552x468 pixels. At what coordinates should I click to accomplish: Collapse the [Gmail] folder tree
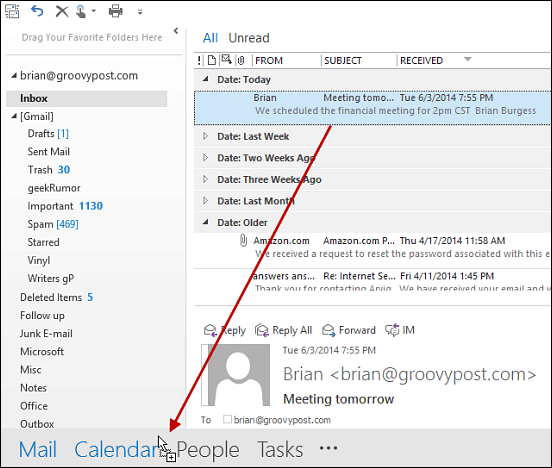[x=14, y=116]
